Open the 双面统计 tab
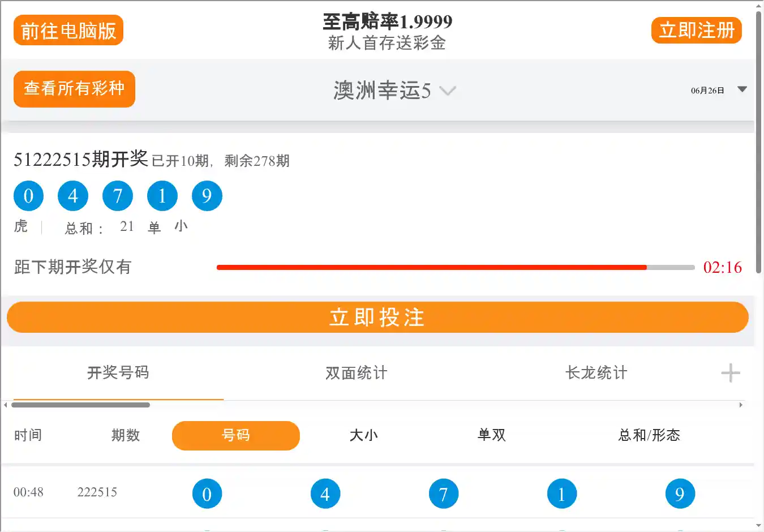The height and width of the screenshot is (532, 764). [x=356, y=373]
